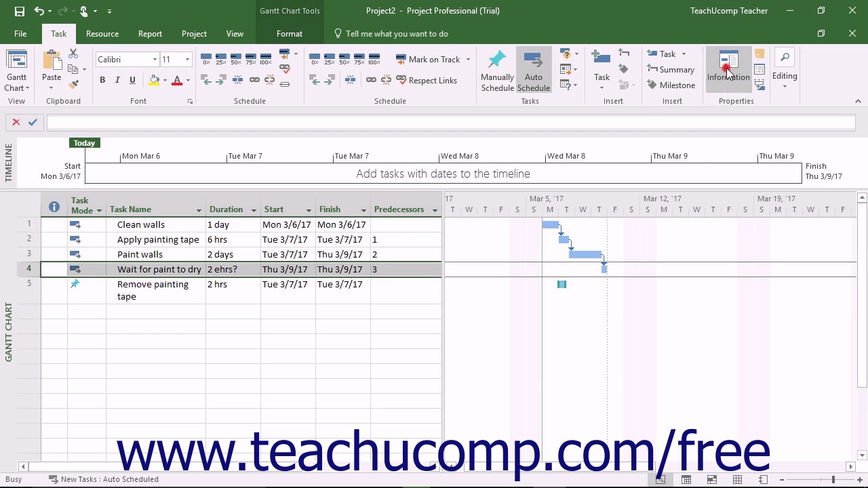The image size is (868, 488).
Task: Apply yellow background color fill swatch
Action: pos(154,80)
